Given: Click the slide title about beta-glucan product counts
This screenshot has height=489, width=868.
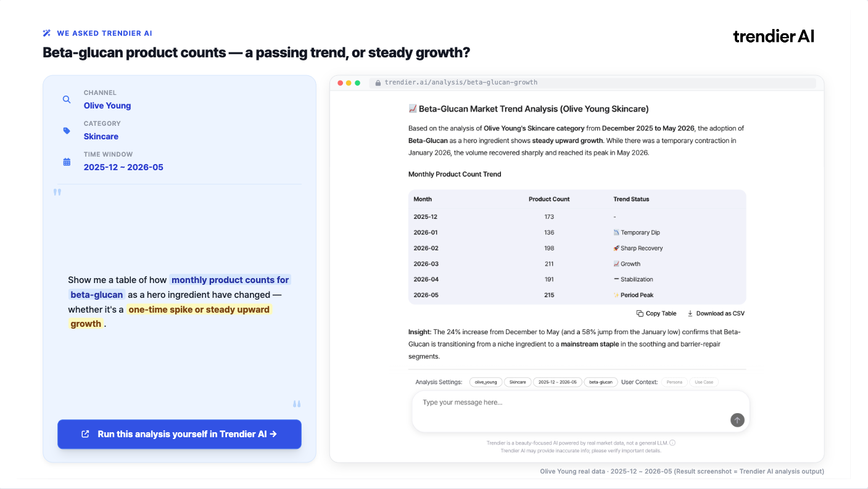Looking at the screenshot, I should (x=257, y=53).
